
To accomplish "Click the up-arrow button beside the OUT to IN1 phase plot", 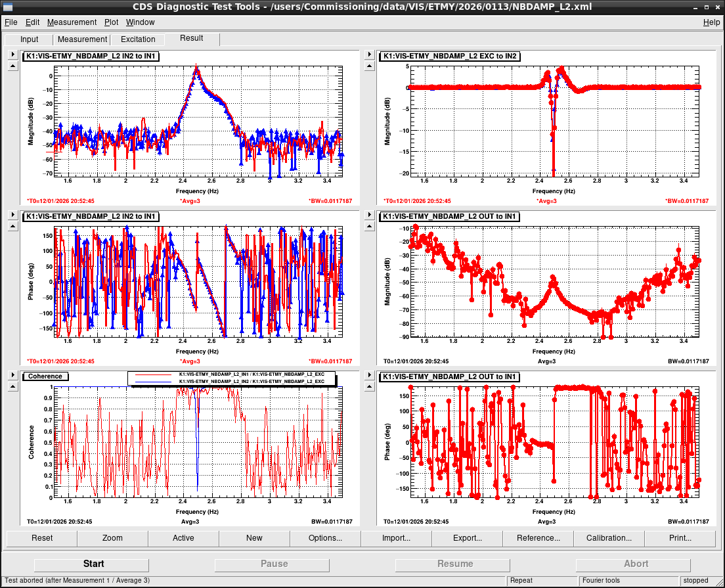I will [x=370, y=386].
